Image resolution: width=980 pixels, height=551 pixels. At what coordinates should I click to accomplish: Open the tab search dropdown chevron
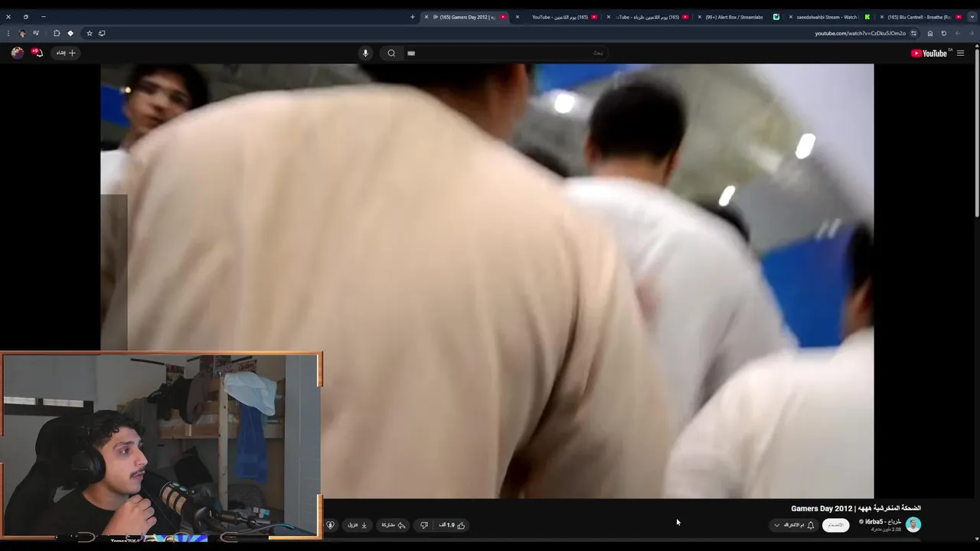tap(972, 17)
